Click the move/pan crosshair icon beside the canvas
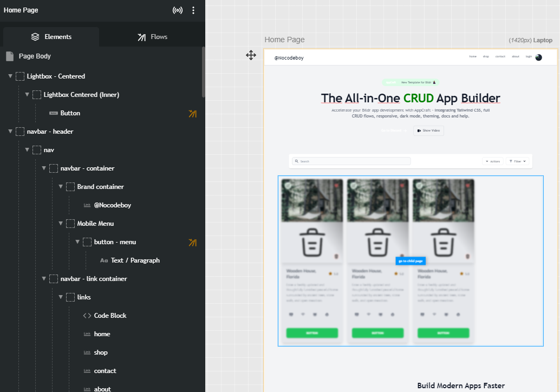 click(x=251, y=55)
